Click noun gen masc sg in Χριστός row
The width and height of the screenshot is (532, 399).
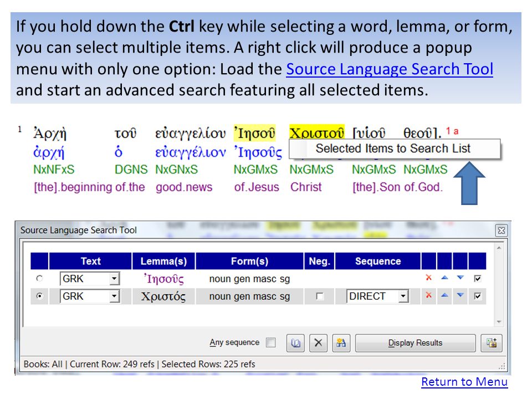point(249,296)
